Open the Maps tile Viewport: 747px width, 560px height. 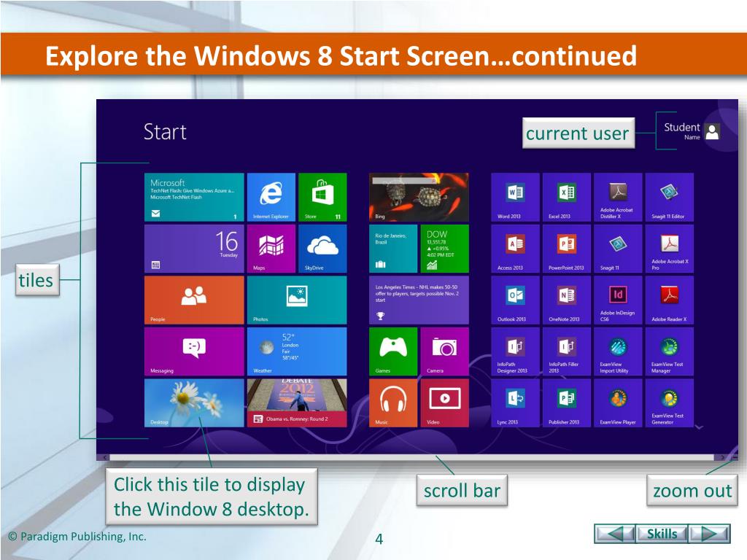pyautogui.click(x=271, y=249)
